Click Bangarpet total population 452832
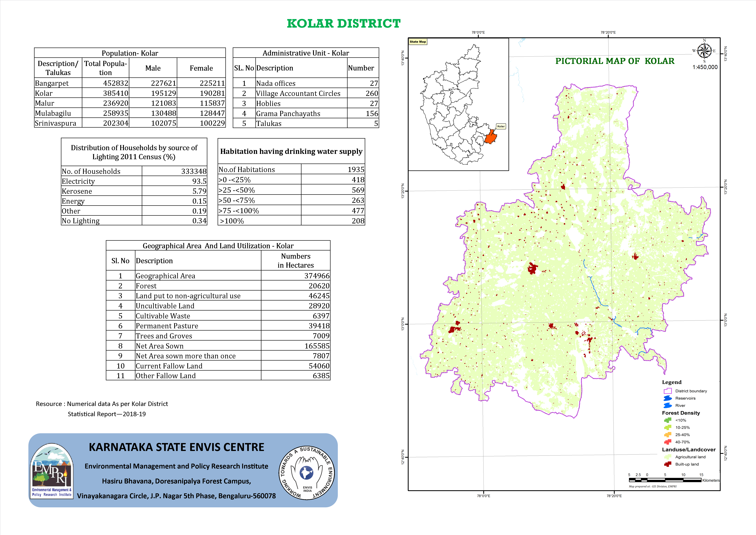Screen dimensions: 756x535 [x=116, y=83]
